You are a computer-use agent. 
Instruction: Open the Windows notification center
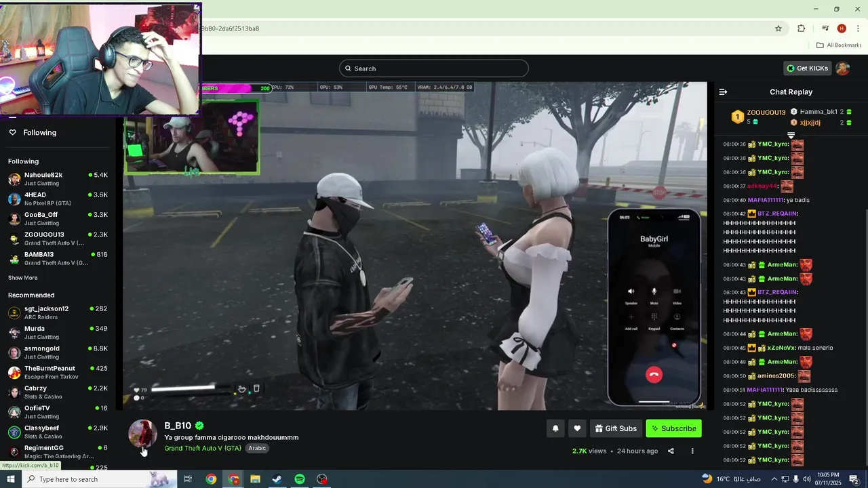pyautogui.click(x=854, y=479)
